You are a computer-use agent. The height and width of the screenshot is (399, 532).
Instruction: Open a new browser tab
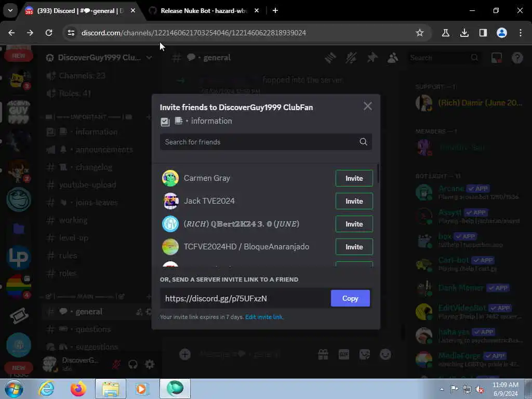(x=275, y=10)
